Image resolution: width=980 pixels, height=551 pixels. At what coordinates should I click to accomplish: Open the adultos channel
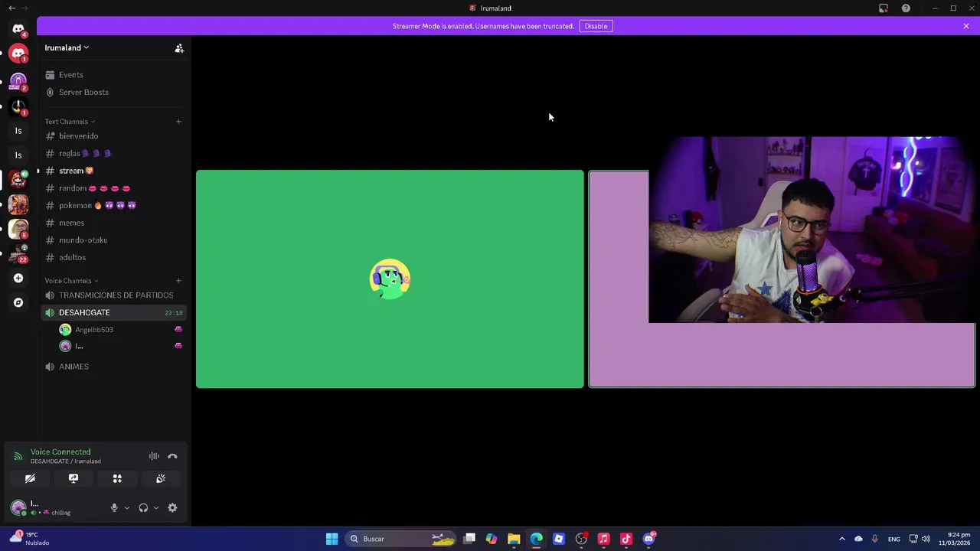point(113,257)
